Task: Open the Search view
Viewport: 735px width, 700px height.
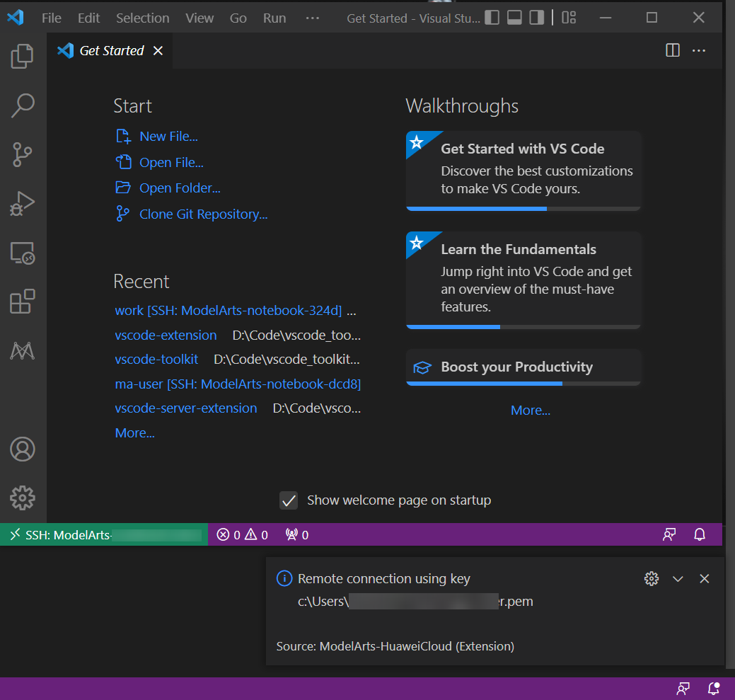Action: pos(22,105)
